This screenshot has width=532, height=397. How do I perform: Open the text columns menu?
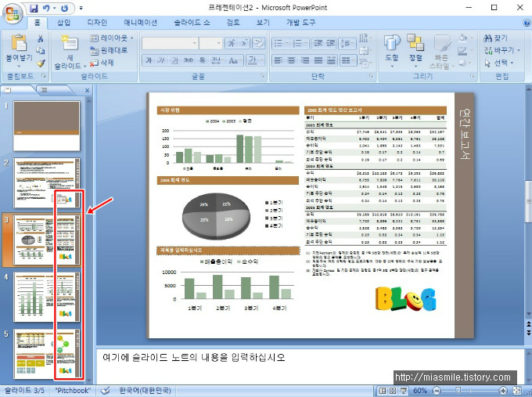(348, 60)
